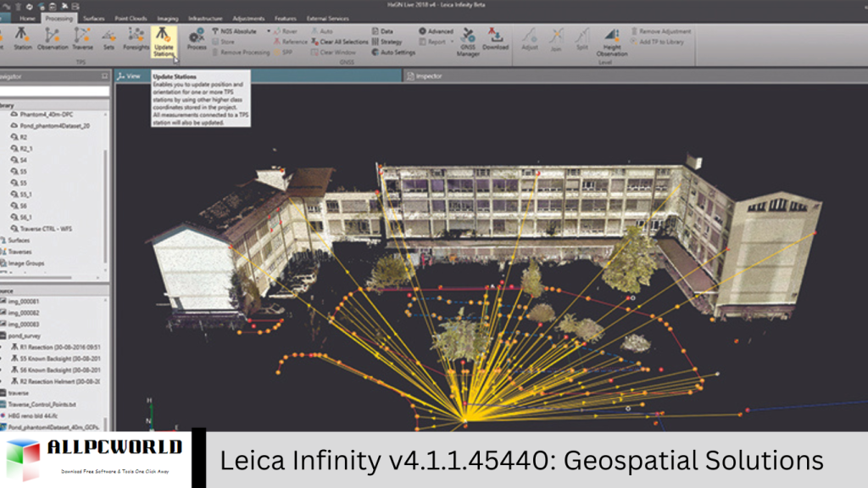The image size is (868, 488).
Task: Click the Auto GNSS option
Action: pos(322,31)
